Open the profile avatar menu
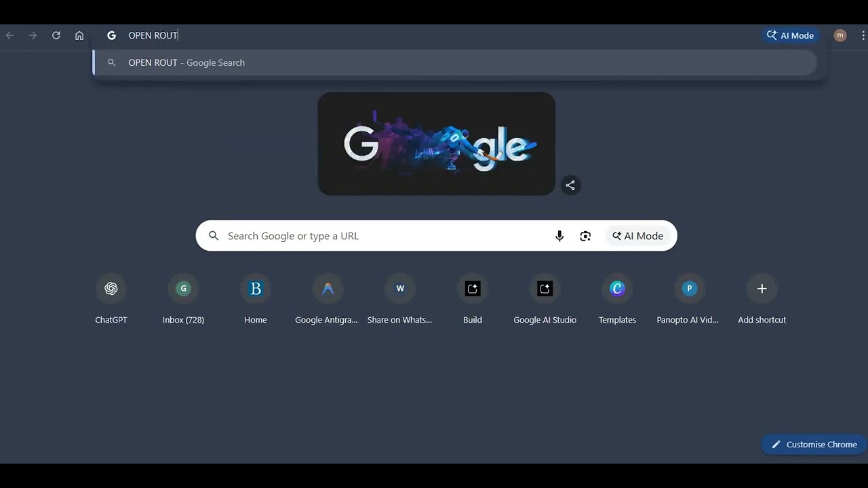Viewport: 868px width, 488px height. pos(840,35)
